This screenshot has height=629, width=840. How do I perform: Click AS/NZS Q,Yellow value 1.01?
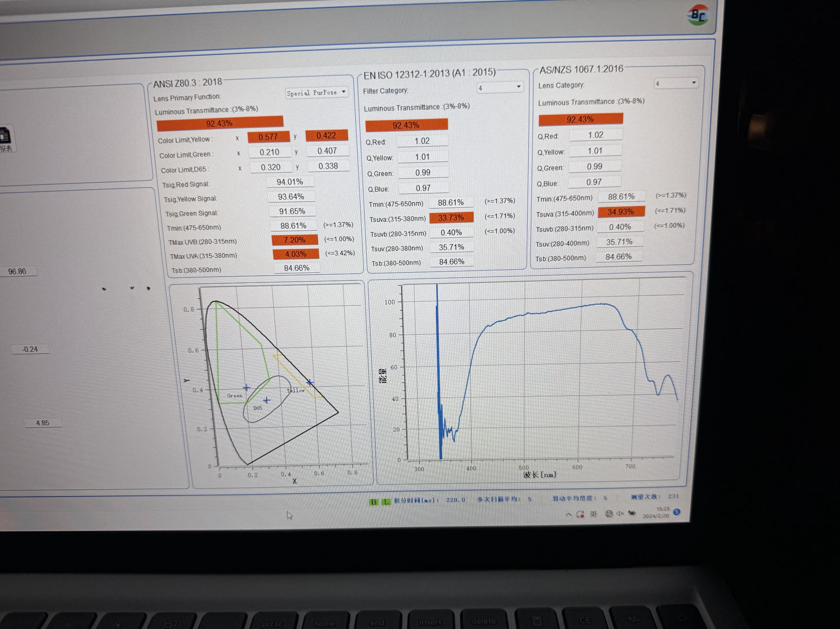pos(595,151)
